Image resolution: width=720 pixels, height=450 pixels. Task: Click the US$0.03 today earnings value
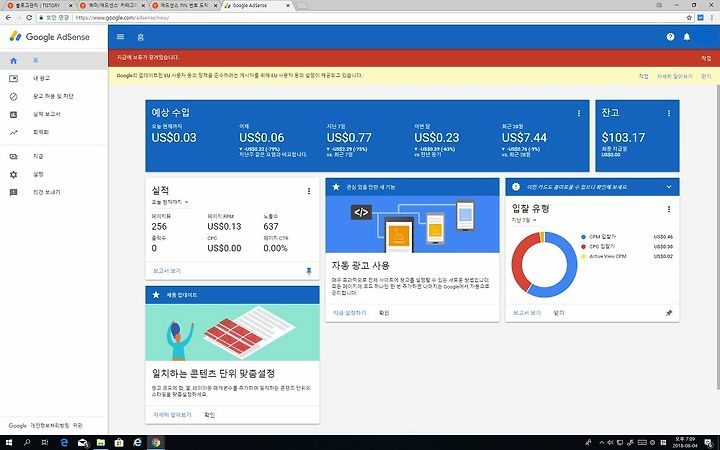point(174,137)
